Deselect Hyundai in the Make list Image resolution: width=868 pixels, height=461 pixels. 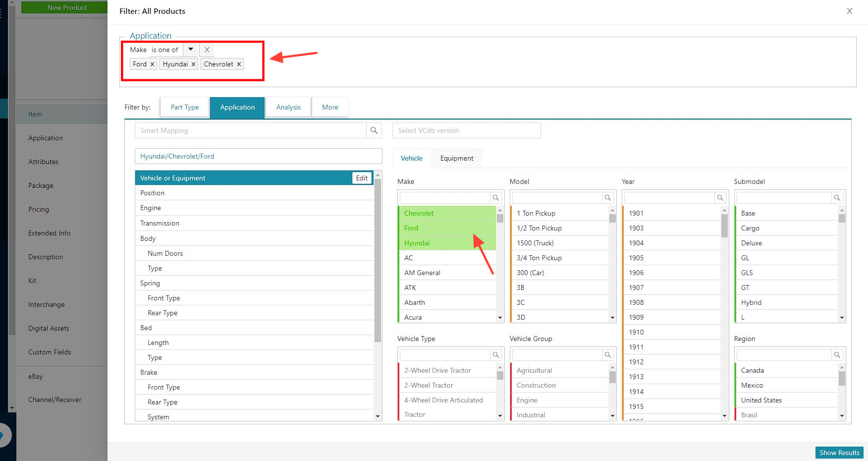tap(446, 243)
